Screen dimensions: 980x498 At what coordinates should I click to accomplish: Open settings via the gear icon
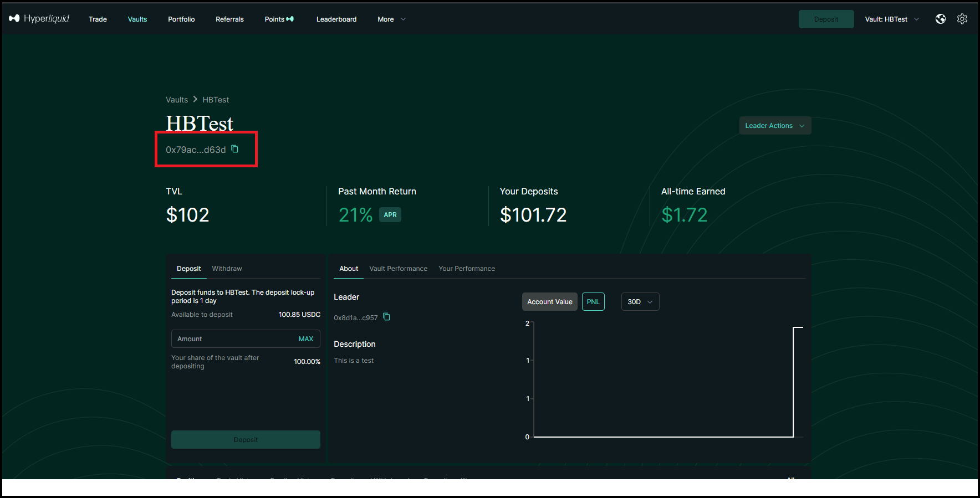(962, 19)
